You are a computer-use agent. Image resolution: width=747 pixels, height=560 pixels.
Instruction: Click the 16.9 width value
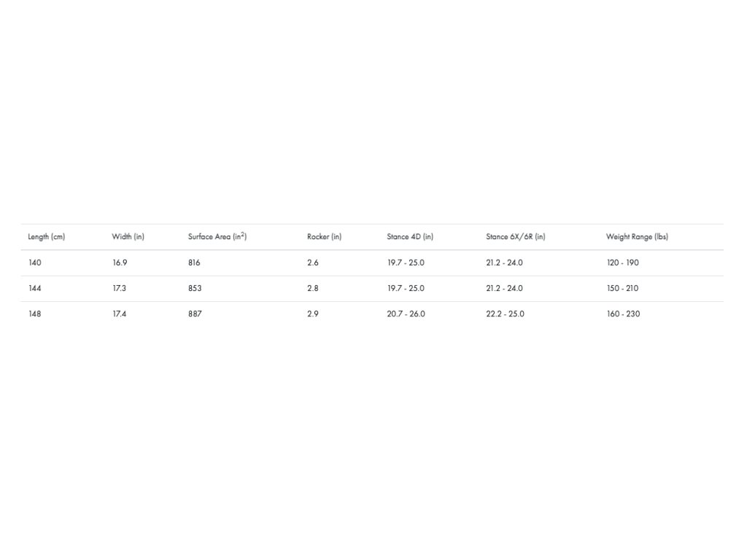(x=120, y=262)
